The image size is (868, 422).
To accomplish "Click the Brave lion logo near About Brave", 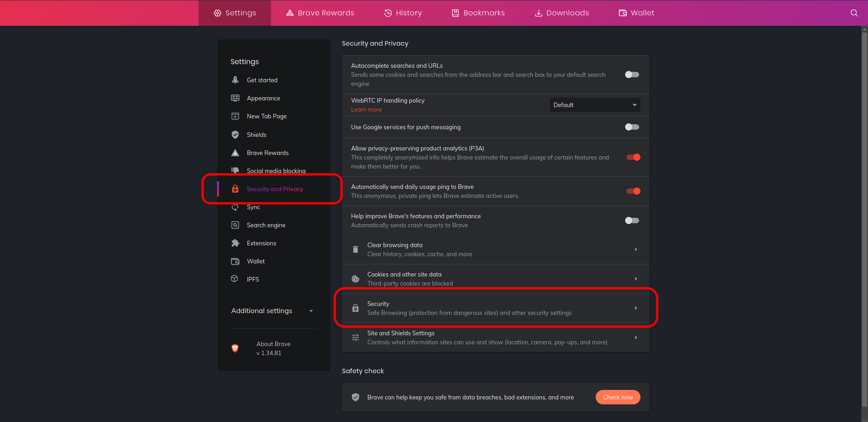I will 235,348.
